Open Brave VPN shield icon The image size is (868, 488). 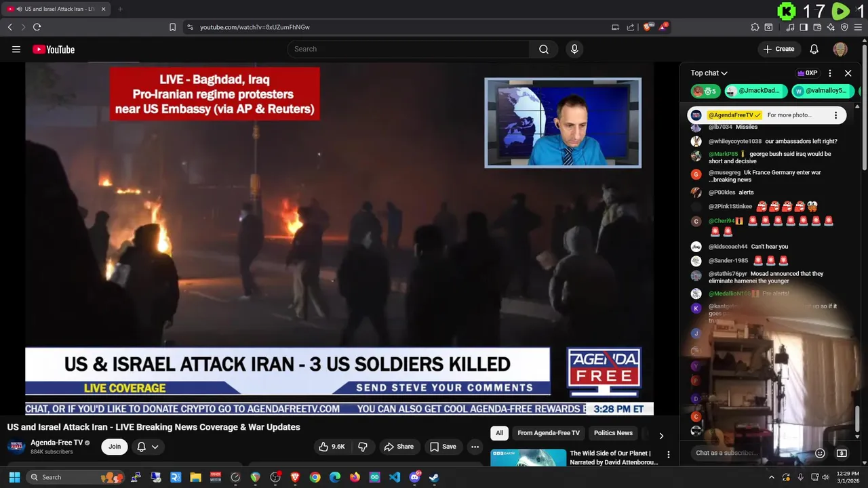click(x=844, y=27)
